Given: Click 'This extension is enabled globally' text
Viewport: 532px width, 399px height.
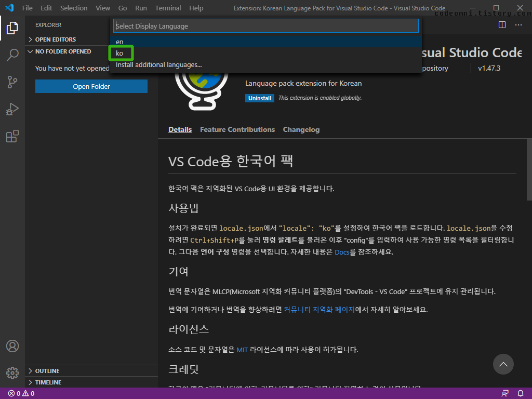Looking at the screenshot, I should point(320,98).
